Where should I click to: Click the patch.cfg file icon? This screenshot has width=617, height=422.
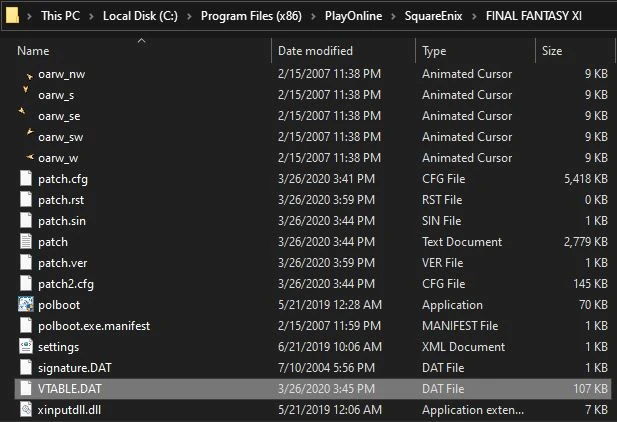26,178
